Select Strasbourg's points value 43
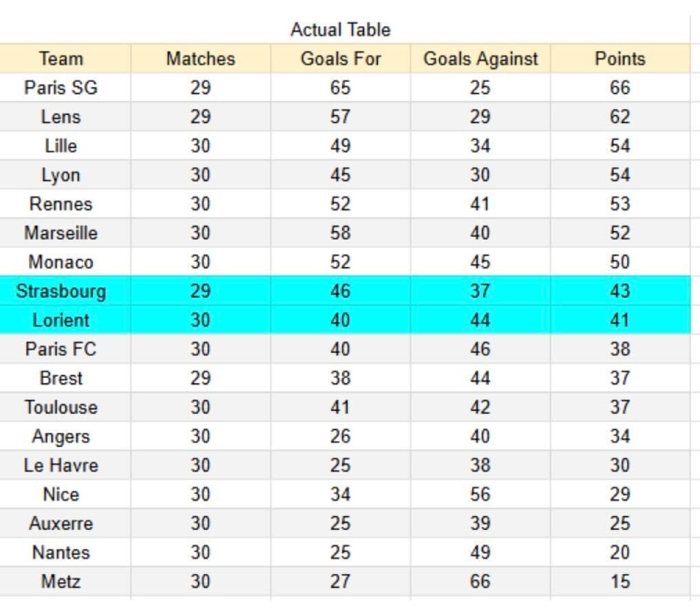 tap(620, 291)
